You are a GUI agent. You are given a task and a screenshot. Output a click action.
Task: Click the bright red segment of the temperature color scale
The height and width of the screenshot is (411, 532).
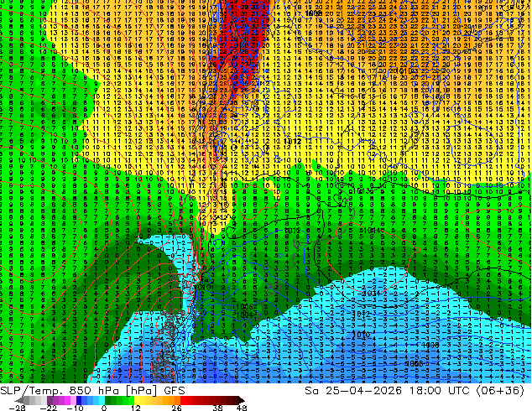pos(186,400)
